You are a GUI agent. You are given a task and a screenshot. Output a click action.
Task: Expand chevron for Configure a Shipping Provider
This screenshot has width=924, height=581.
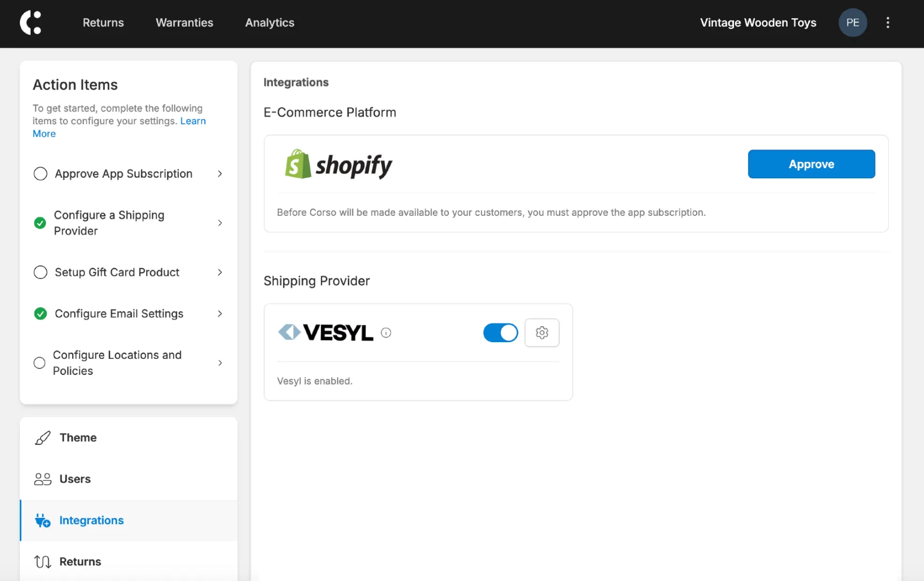[x=220, y=223]
